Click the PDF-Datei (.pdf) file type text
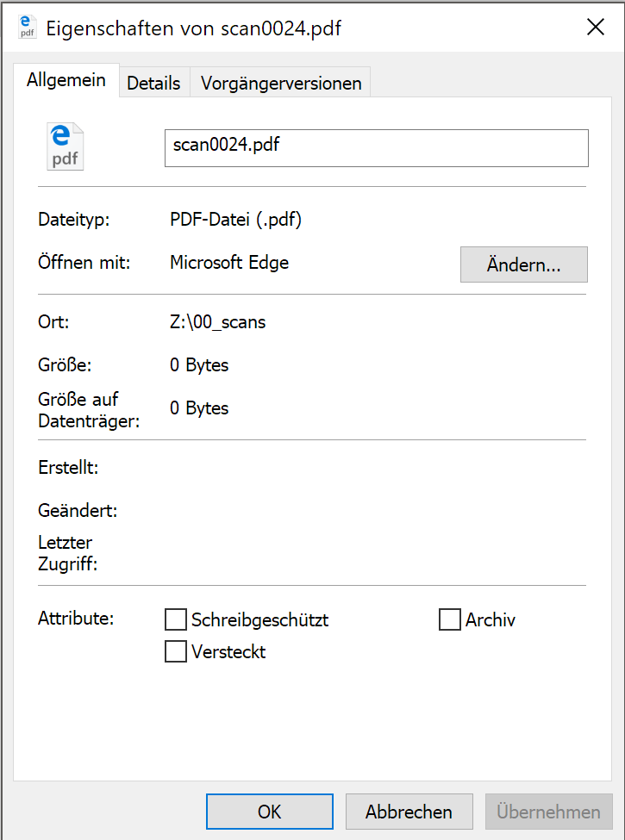625x840 pixels. point(235,220)
